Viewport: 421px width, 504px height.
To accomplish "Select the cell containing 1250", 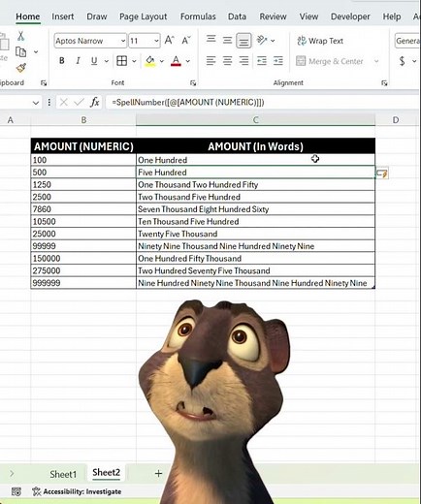I will click(x=83, y=185).
